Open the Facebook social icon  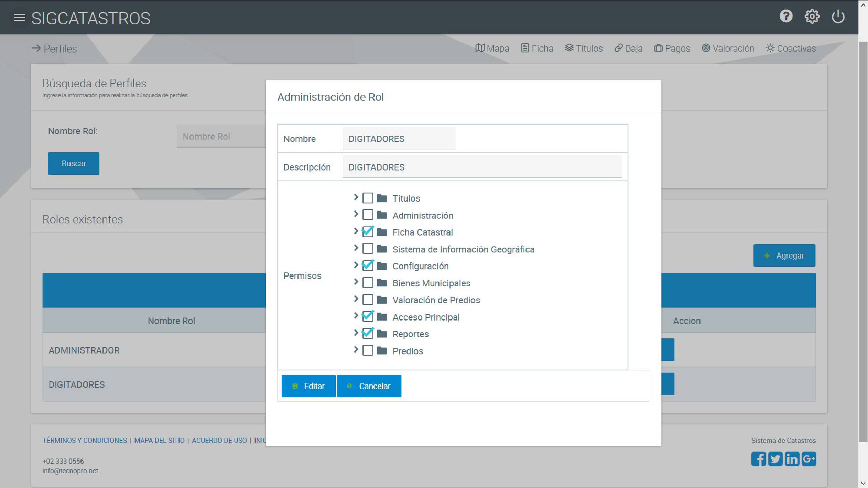759,459
